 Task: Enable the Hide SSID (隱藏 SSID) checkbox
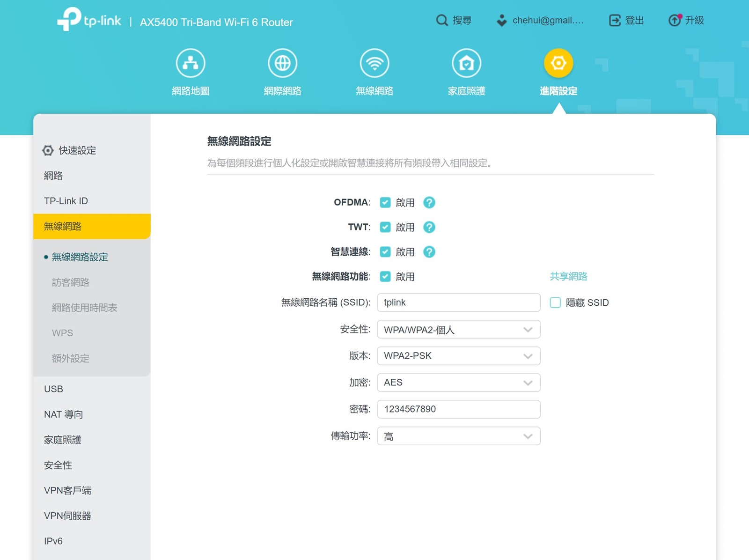pos(555,302)
